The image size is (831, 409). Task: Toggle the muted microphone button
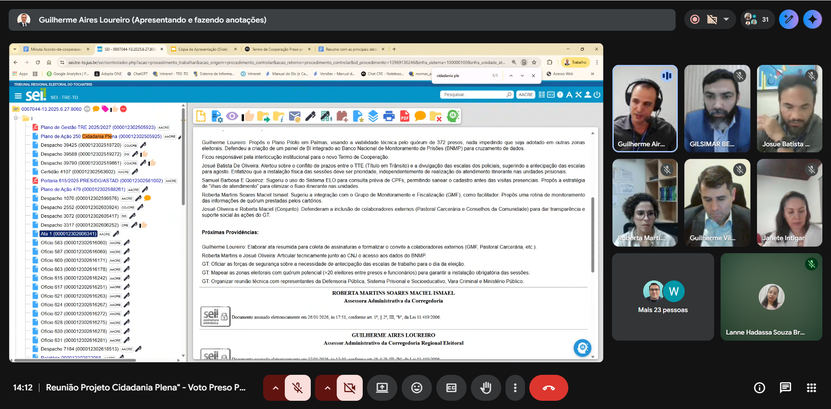pos(298,388)
